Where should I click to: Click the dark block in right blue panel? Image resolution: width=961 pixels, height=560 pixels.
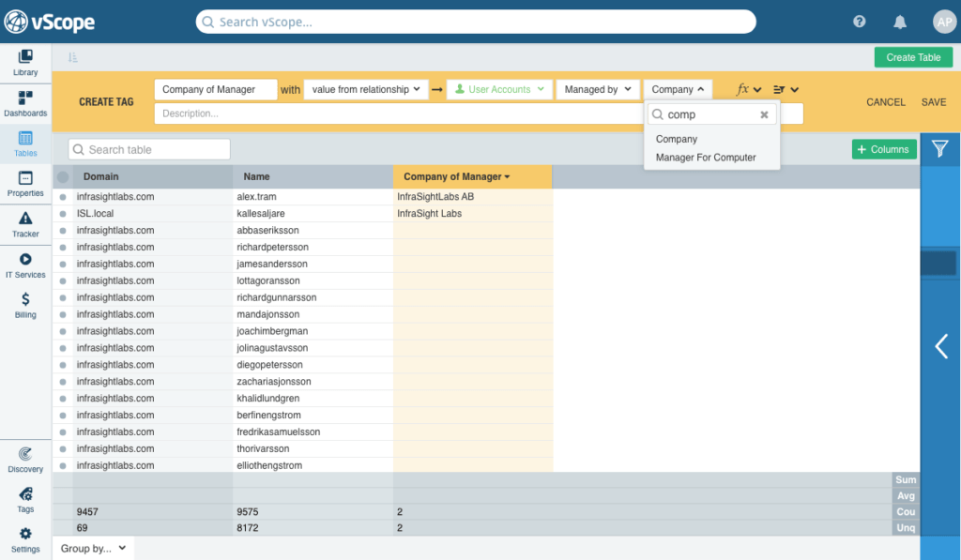pyautogui.click(x=938, y=264)
